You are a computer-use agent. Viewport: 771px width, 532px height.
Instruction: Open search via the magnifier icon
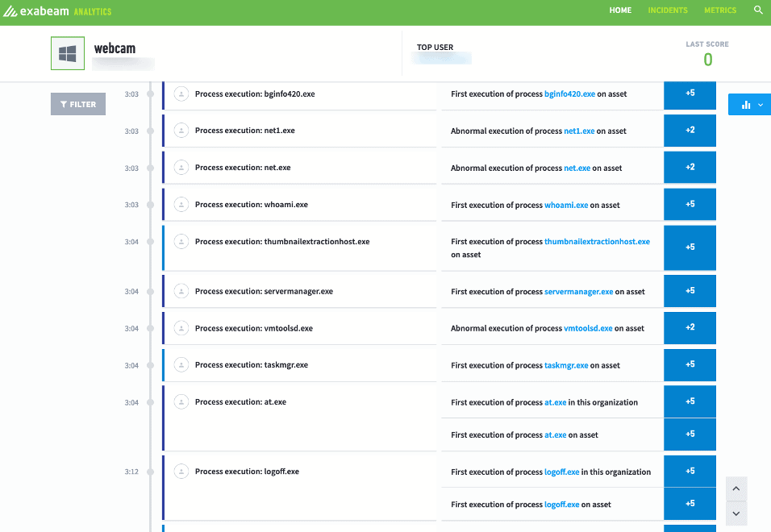(x=758, y=10)
